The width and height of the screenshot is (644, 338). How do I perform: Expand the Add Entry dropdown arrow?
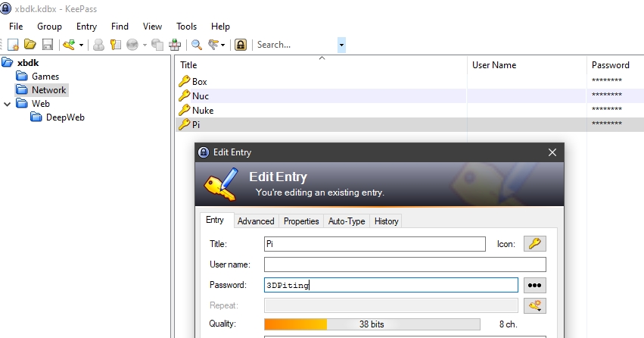80,45
